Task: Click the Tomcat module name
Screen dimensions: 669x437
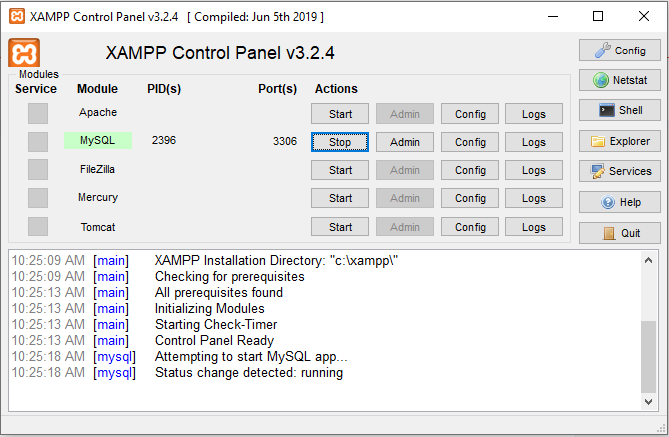Action: point(98,227)
